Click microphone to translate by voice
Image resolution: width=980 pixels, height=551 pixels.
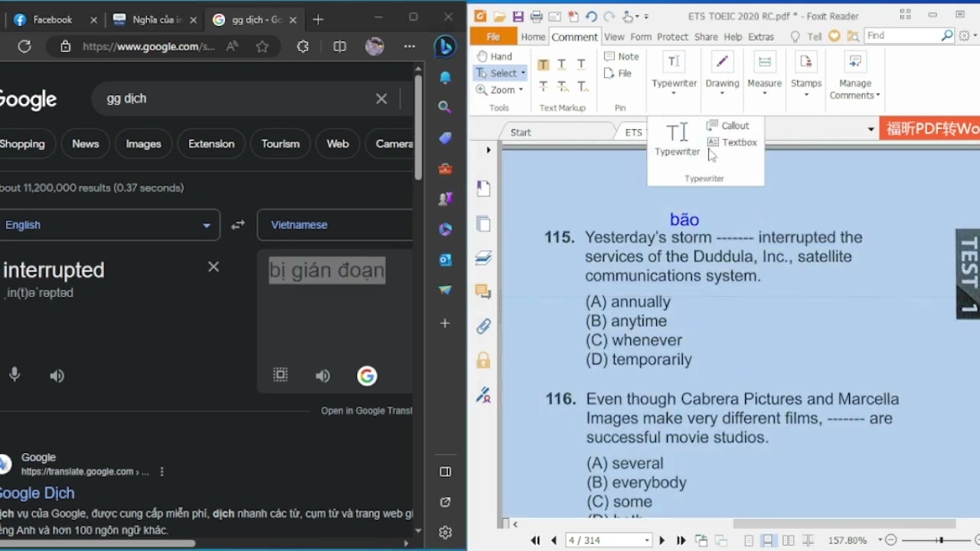tap(15, 375)
